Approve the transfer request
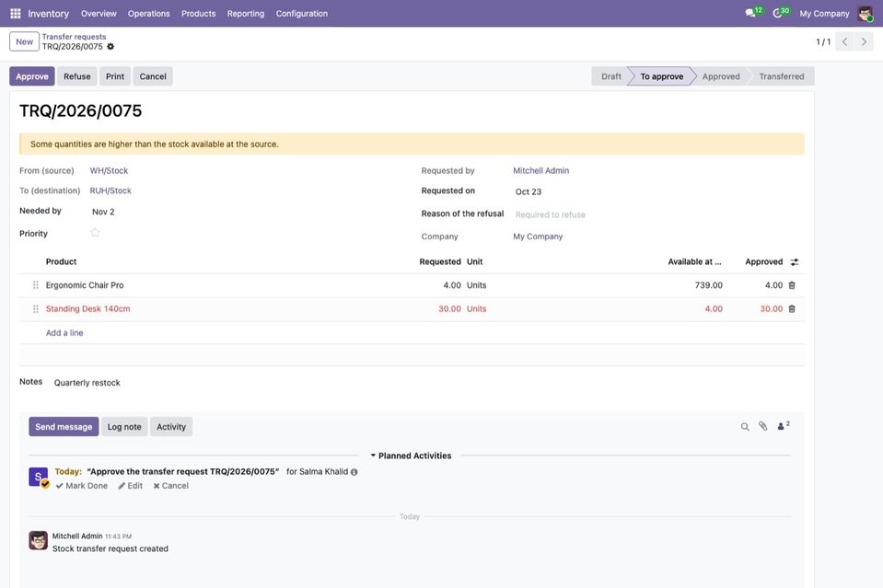 point(32,76)
